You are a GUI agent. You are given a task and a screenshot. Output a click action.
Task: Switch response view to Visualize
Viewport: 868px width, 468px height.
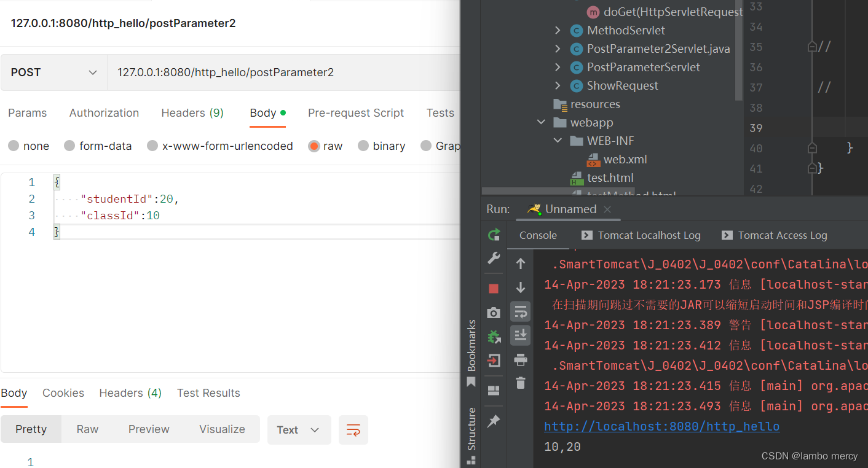[x=222, y=429]
